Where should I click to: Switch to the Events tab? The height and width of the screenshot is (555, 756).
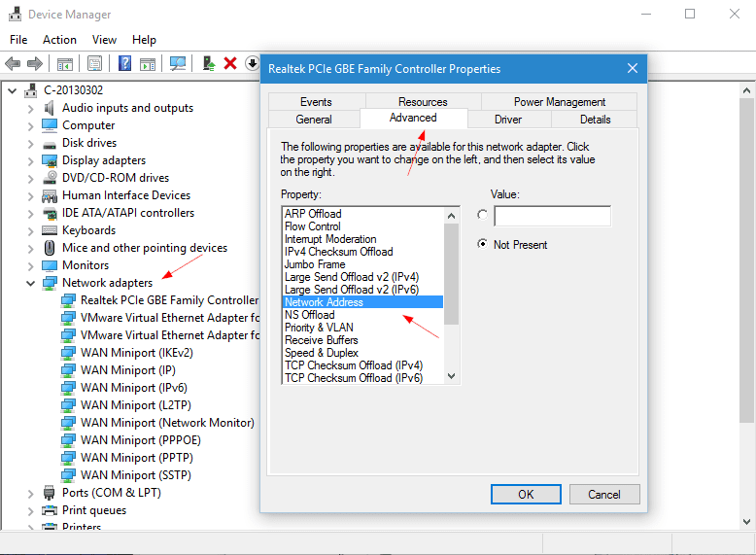(x=316, y=102)
